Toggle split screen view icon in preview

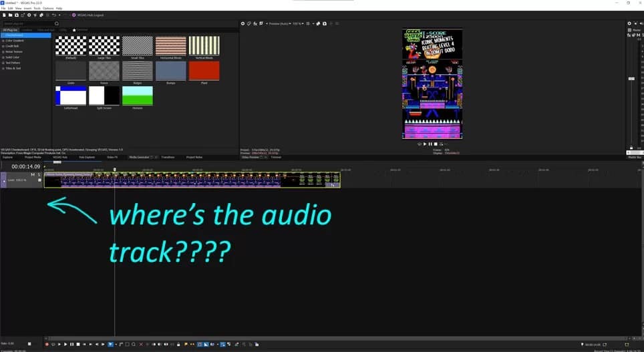[x=261, y=24]
